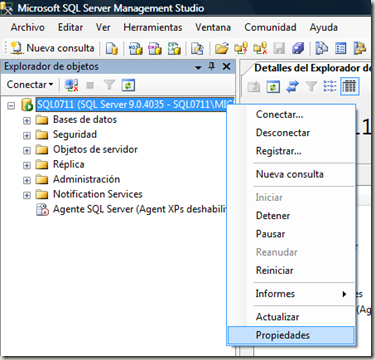Click the Save All icon in toolbar
375x360 pixels.
(x=298, y=49)
